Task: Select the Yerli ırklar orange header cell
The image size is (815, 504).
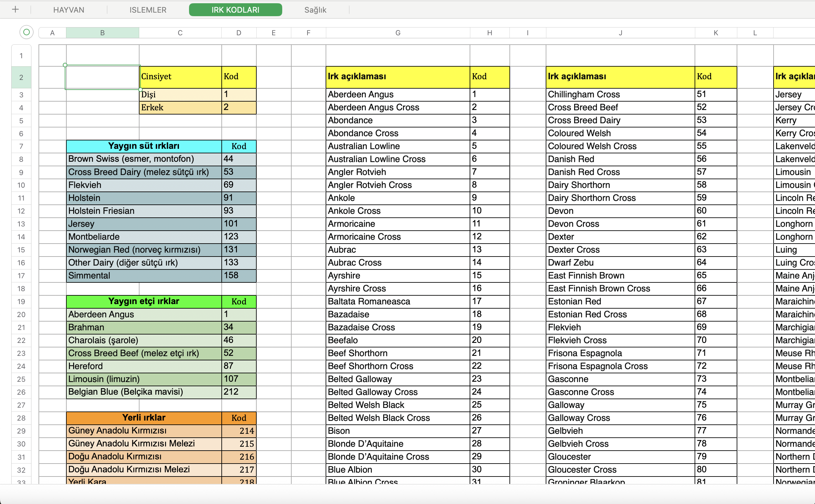Action: (144, 418)
